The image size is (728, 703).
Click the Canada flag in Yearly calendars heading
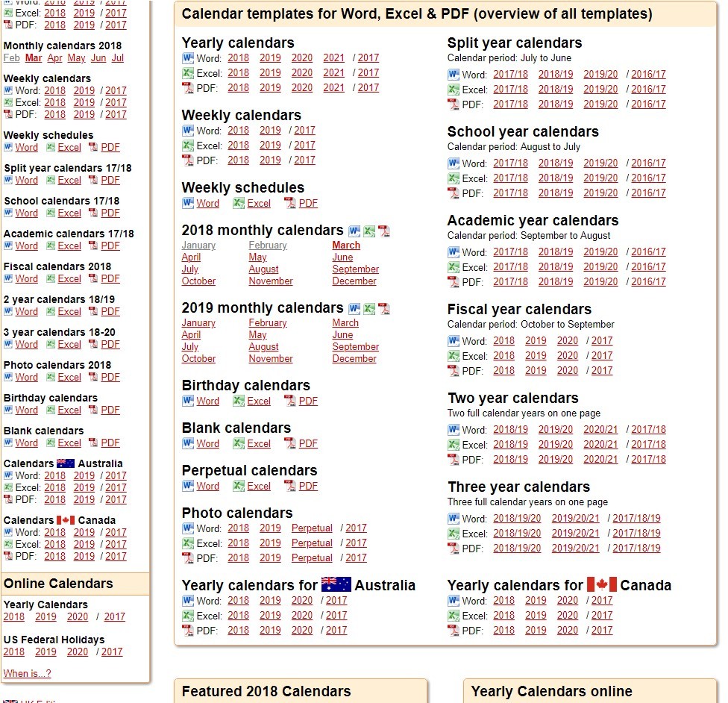pos(602,584)
